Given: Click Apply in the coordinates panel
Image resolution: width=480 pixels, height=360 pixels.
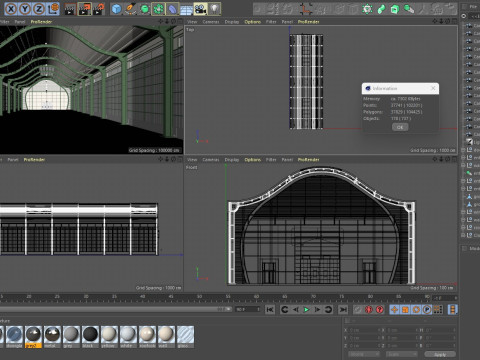Looking at the screenshot, I should (x=440, y=354).
